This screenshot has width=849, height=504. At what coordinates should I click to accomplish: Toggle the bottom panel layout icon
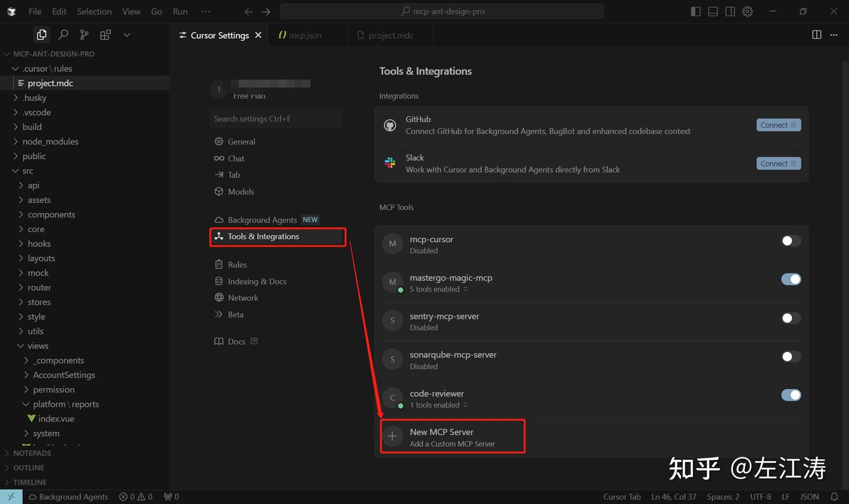click(713, 11)
